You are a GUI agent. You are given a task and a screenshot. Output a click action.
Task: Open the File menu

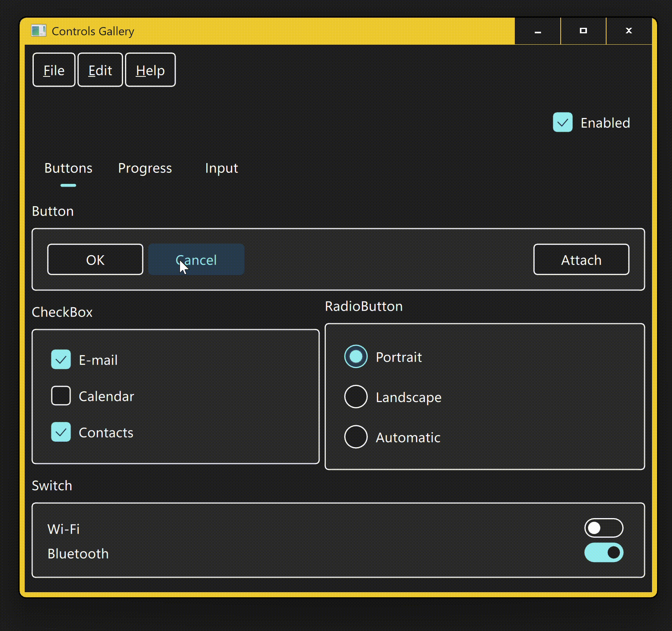pos(54,70)
